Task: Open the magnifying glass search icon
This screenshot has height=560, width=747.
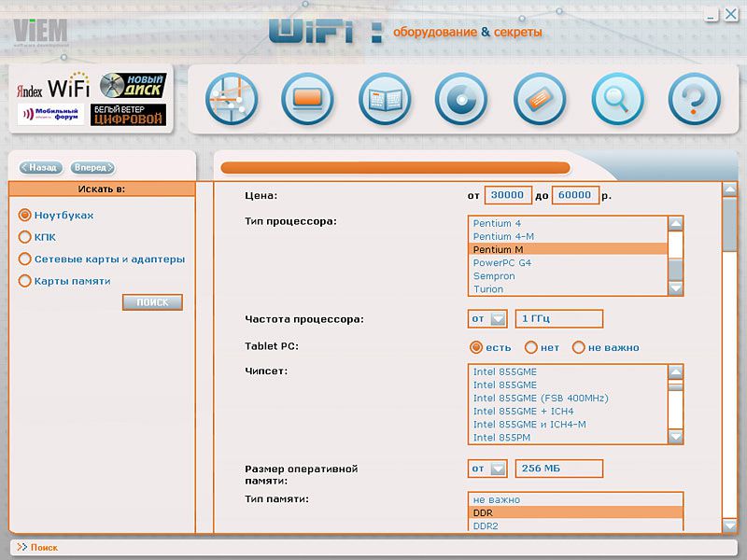Action: (x=617, y=98)
